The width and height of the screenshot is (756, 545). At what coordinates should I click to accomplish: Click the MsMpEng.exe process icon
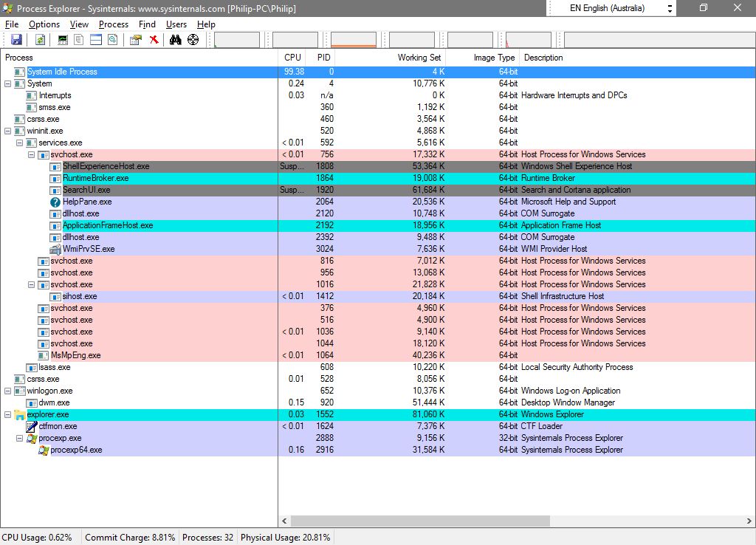click(44, 355)
